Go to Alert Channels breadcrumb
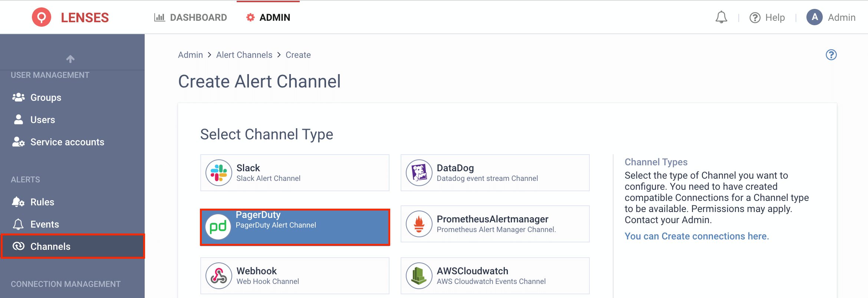 click(x=244, y=55)
